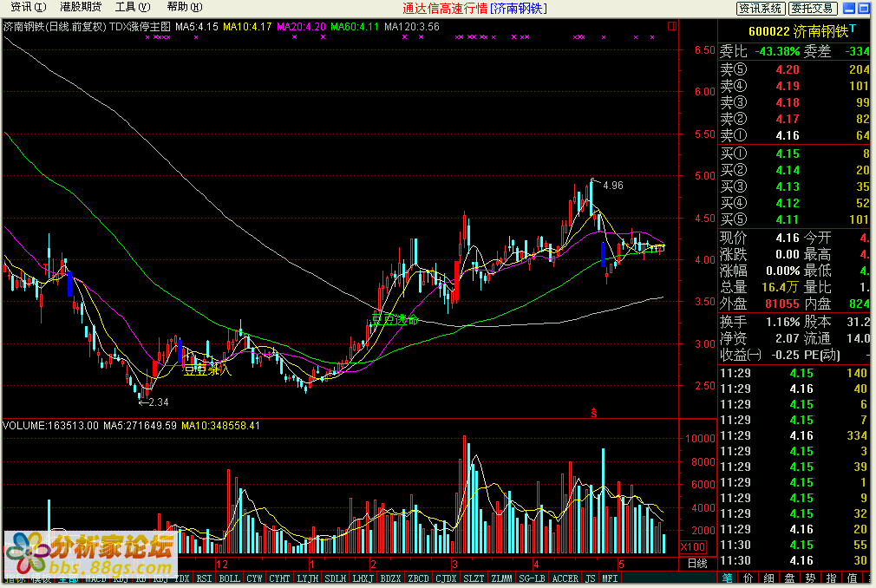Click the 4.96 high price label
The height and width of the screenshot is (588, 876).
tap(613, 186)
